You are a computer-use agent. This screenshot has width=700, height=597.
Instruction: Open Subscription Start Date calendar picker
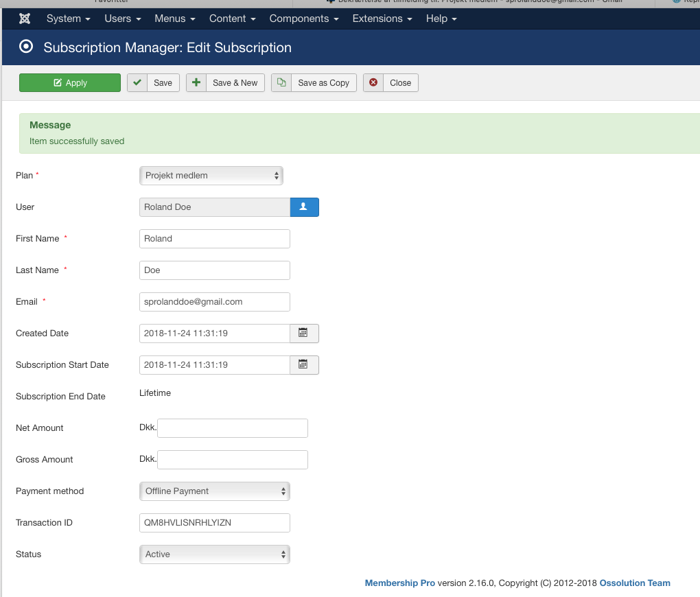(304, 364)
